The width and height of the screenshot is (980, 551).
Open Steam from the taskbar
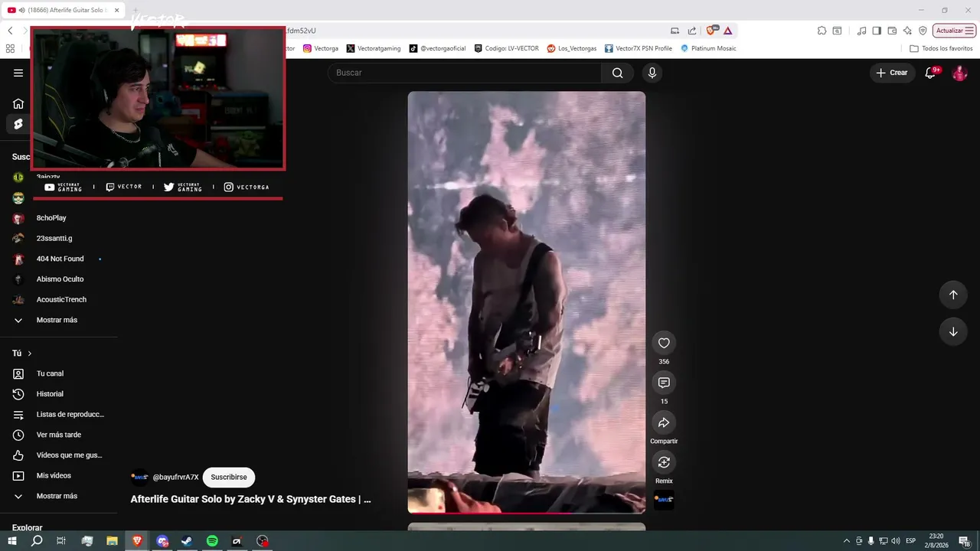tap(187, 541)
